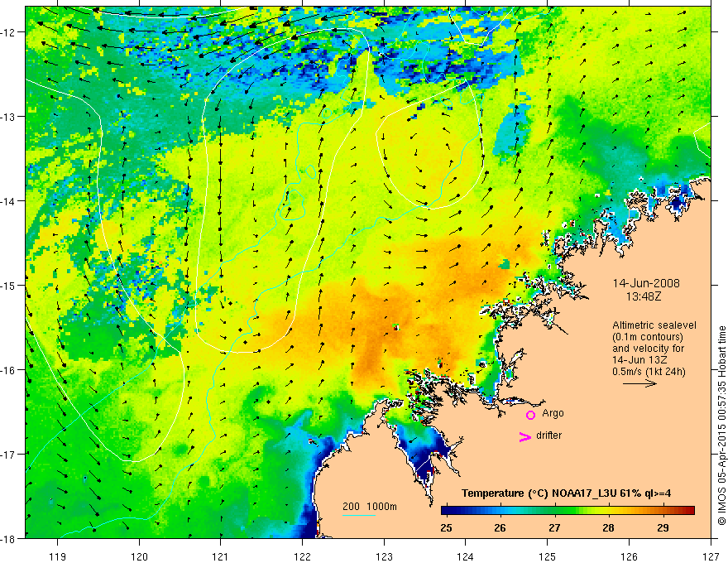Click the latitude label -18
The height and width of the screenshot is (563, 728).
[8, 539]
